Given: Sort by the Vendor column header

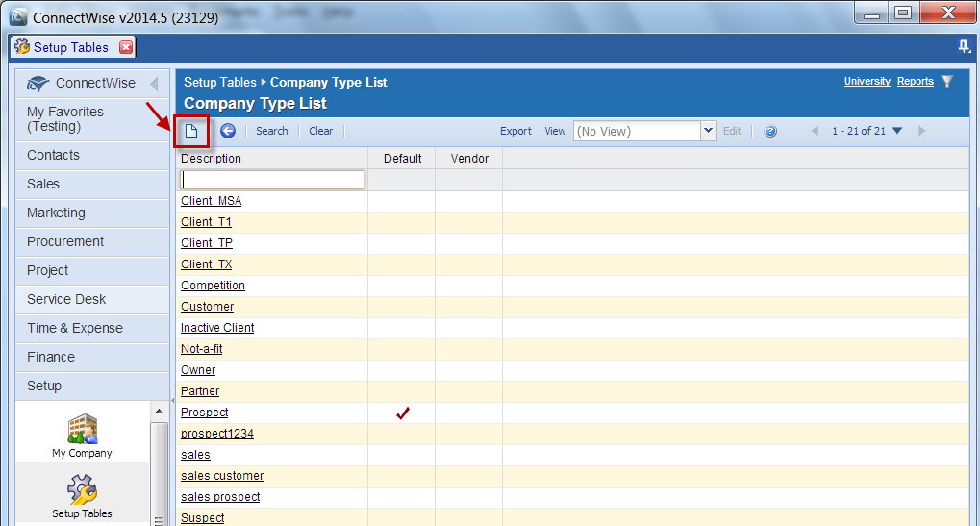Looking at the screenshot, I should coord(469,159).
